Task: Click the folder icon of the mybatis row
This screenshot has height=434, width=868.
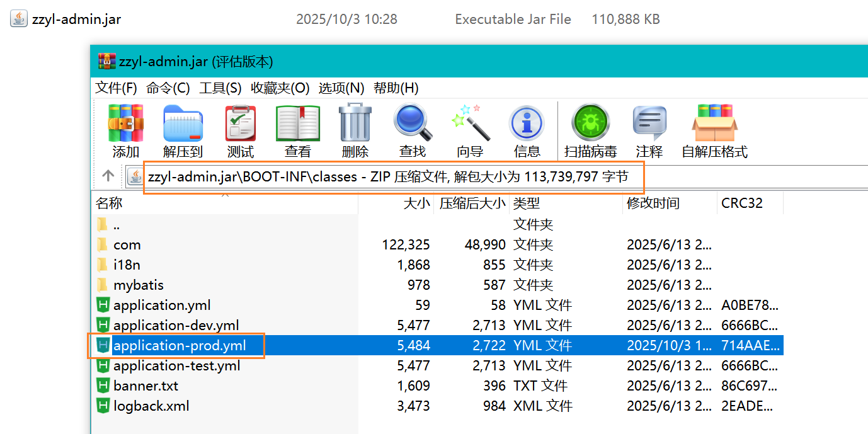Action: 102,285
